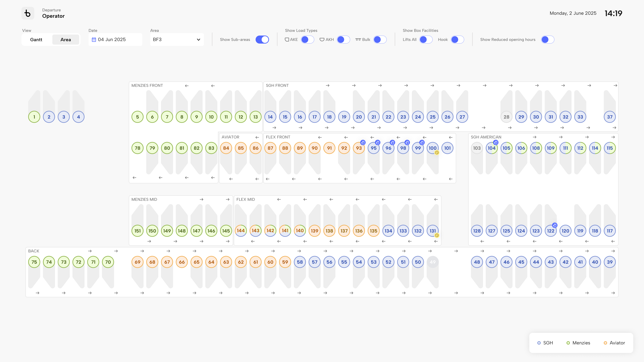Click hand badge on stand 96

point(393,142)
